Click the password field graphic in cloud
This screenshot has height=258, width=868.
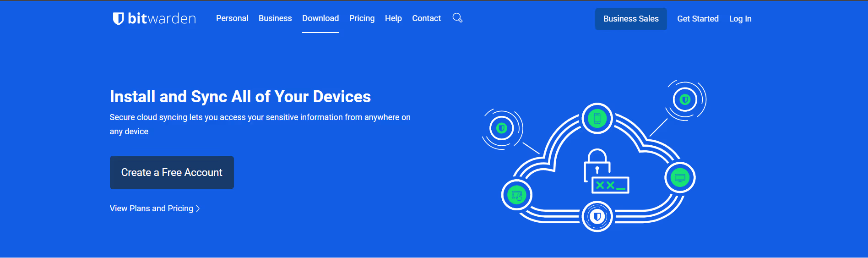(611, 185)
